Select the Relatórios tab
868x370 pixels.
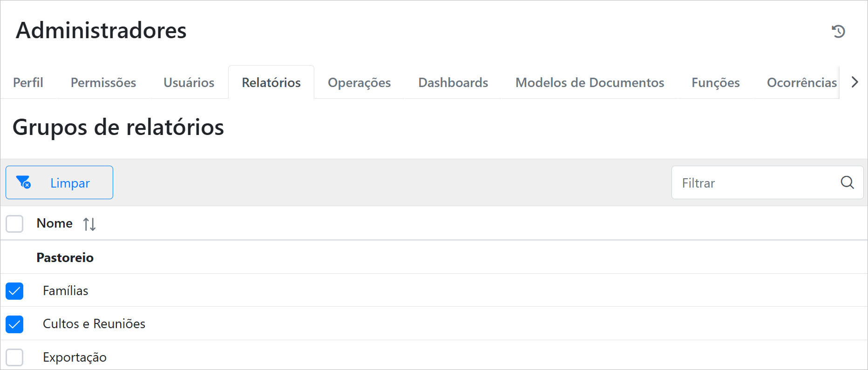[x=271, y=82]
